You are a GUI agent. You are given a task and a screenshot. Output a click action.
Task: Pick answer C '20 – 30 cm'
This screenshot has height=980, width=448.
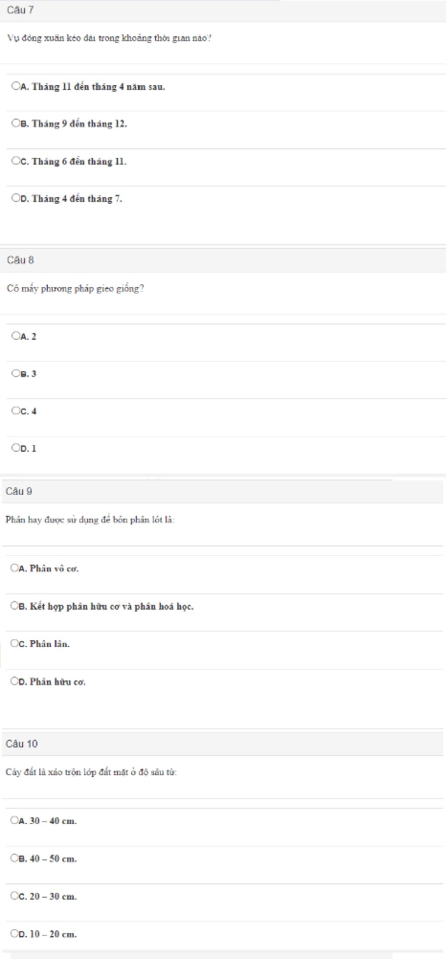tap(14, 896)
